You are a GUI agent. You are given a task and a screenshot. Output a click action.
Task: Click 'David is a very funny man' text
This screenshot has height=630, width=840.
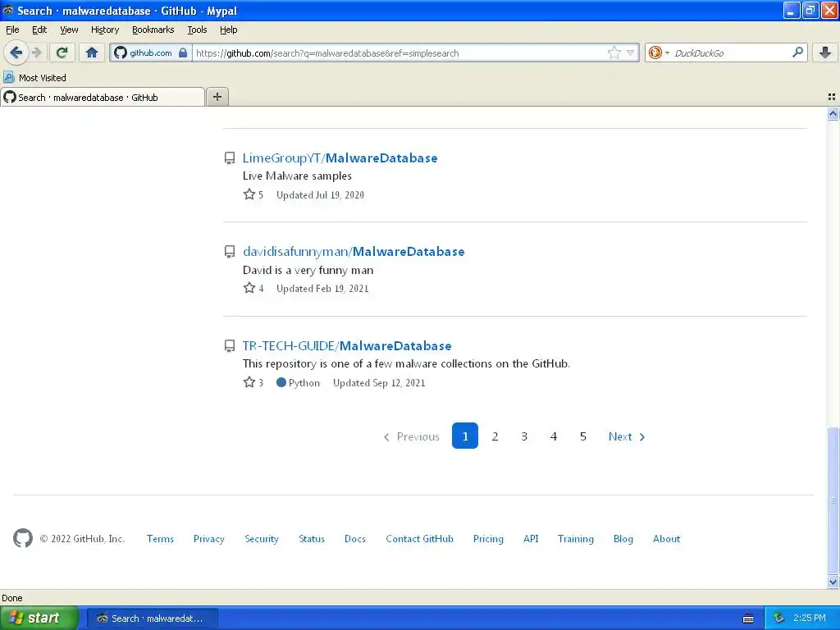pyautogui.click(x=308, y=270)
